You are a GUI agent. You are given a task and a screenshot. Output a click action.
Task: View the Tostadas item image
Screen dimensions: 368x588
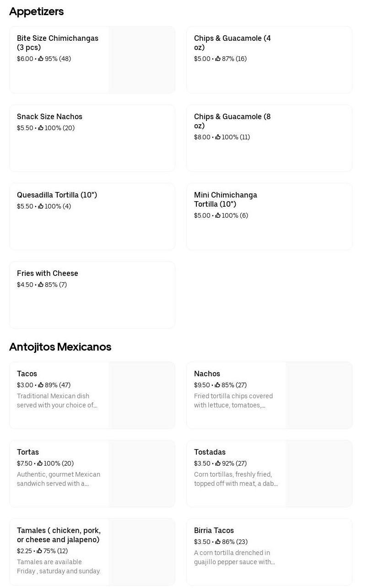click(x=319, y=474)
